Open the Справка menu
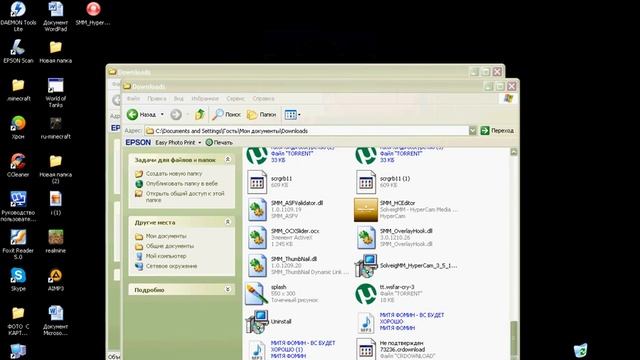Screen dimensions: 640x360 (263, 99)
